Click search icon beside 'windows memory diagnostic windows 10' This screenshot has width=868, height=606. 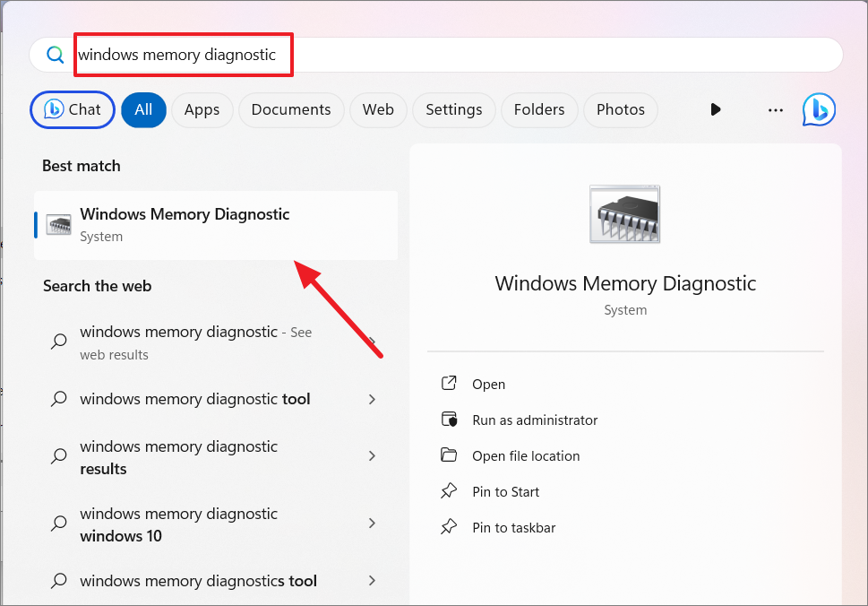(x=59, y=523)
